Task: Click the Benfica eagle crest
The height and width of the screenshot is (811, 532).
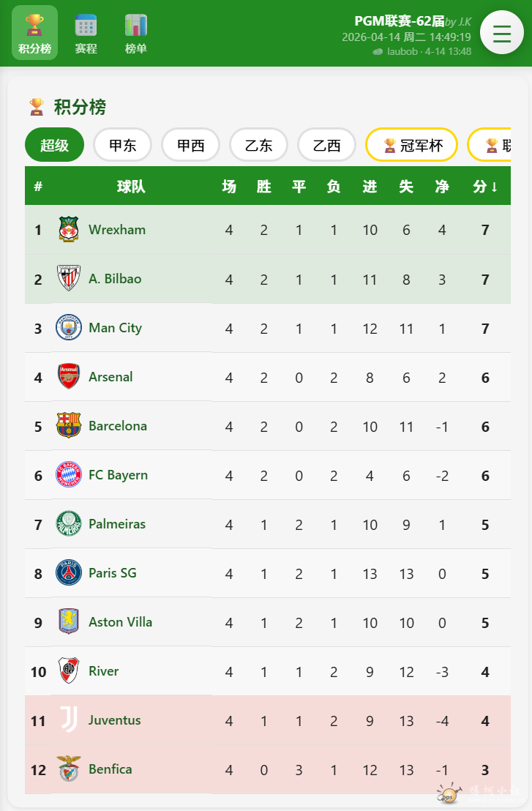Action: coord(69,769)
